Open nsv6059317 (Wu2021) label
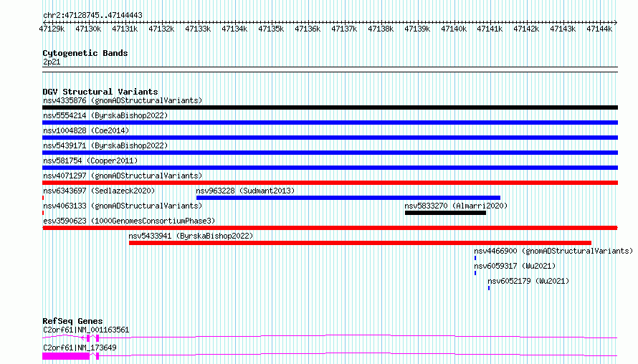This screenshot has height=364, width=638. click(x=515, y=266)
